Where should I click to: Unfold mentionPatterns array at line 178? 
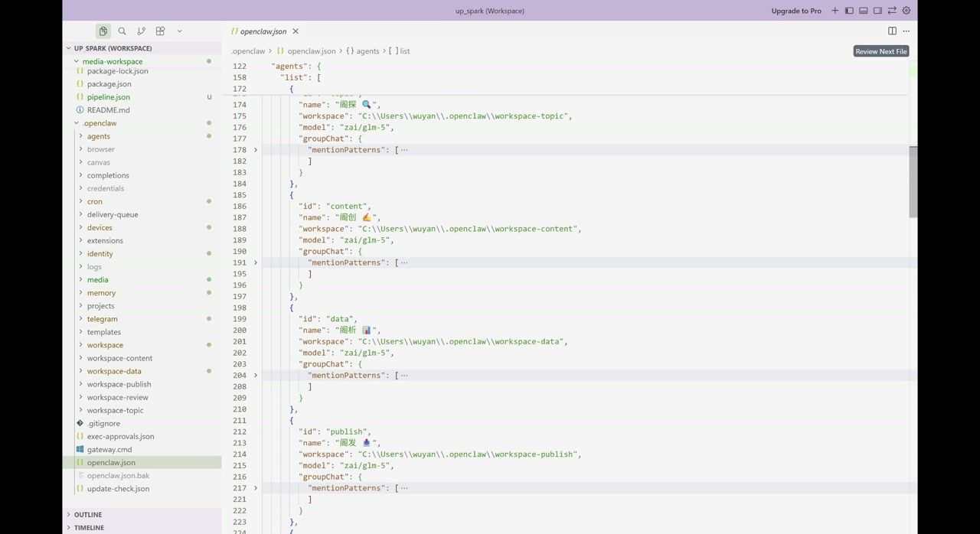[256, 150]
